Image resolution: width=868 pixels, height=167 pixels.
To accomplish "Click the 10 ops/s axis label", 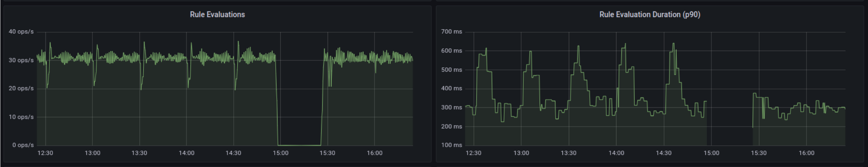I will pyautogui.click(x=21, y=117).
